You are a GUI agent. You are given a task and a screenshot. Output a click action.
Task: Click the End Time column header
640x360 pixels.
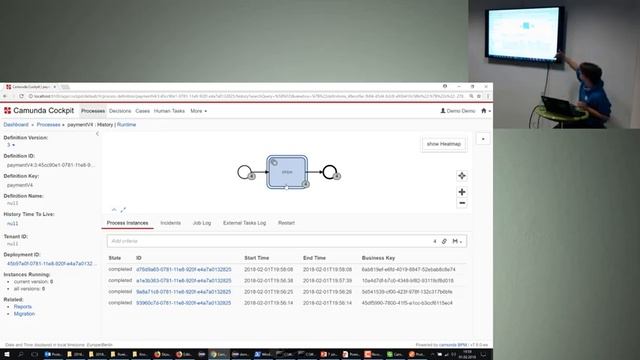(314, 258)
